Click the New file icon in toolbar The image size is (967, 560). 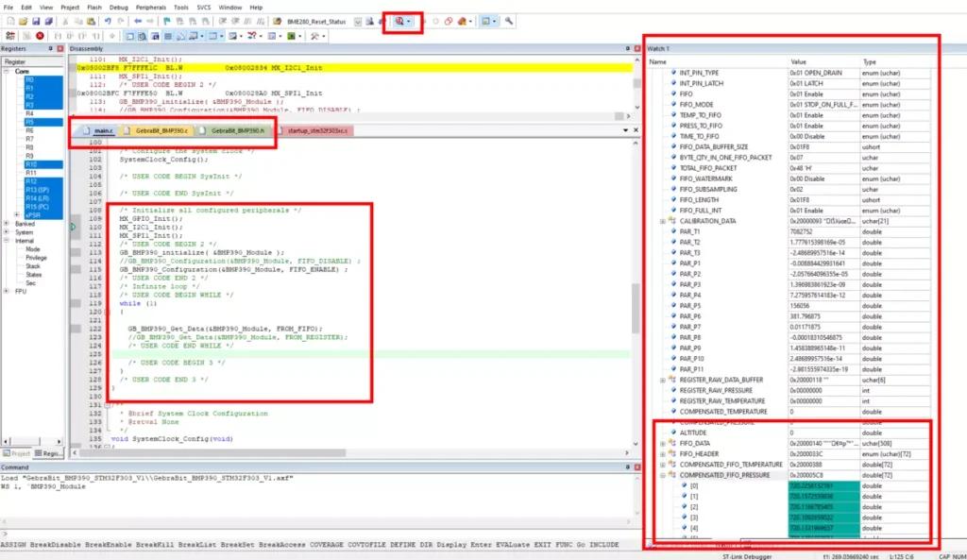(10, 22)
